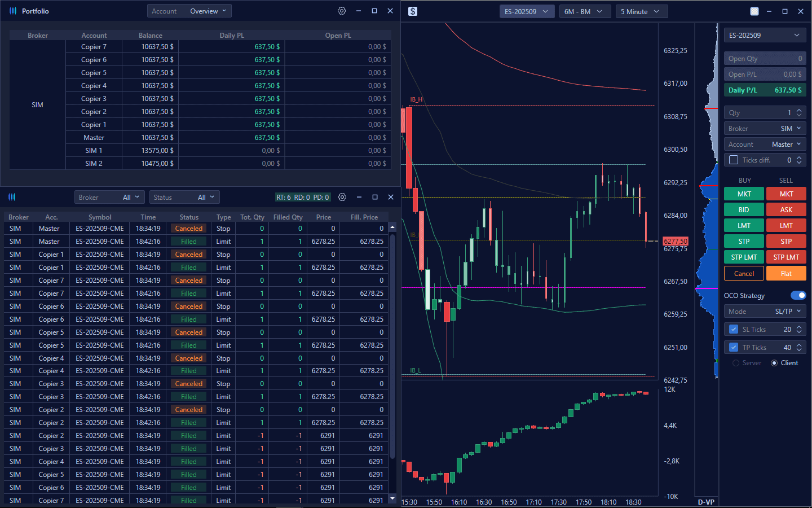The width and height of the screenshot is (812, 508).
Task: Expand the ES-202509 symbol dropdown in chart toolbar
Action: [x=527, y=11]
